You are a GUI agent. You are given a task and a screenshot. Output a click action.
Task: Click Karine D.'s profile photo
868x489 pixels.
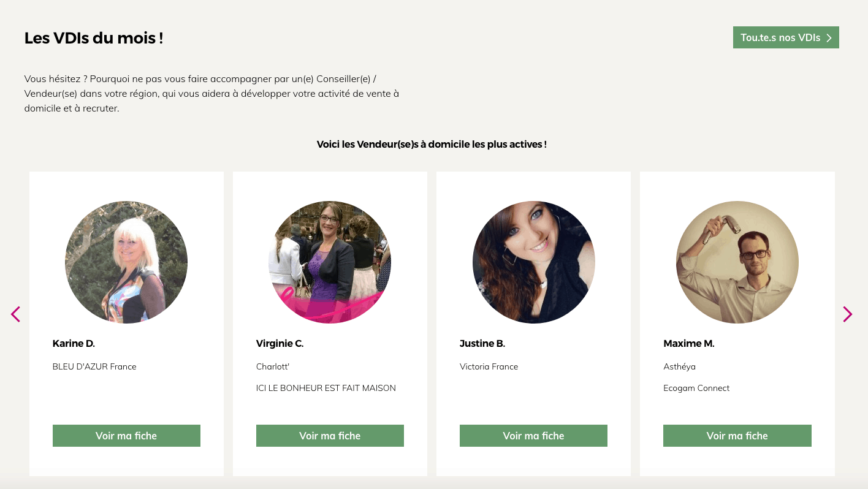pyautogui.click(x=126, y=262)
